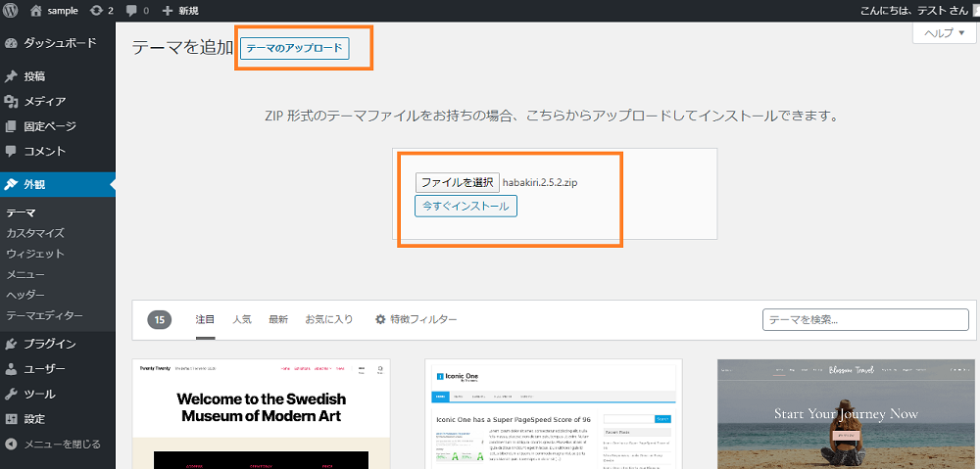The height and width of the screenshot is (469, 980).
Task: Switch to the 人気 tab
Action: point(241,319)
